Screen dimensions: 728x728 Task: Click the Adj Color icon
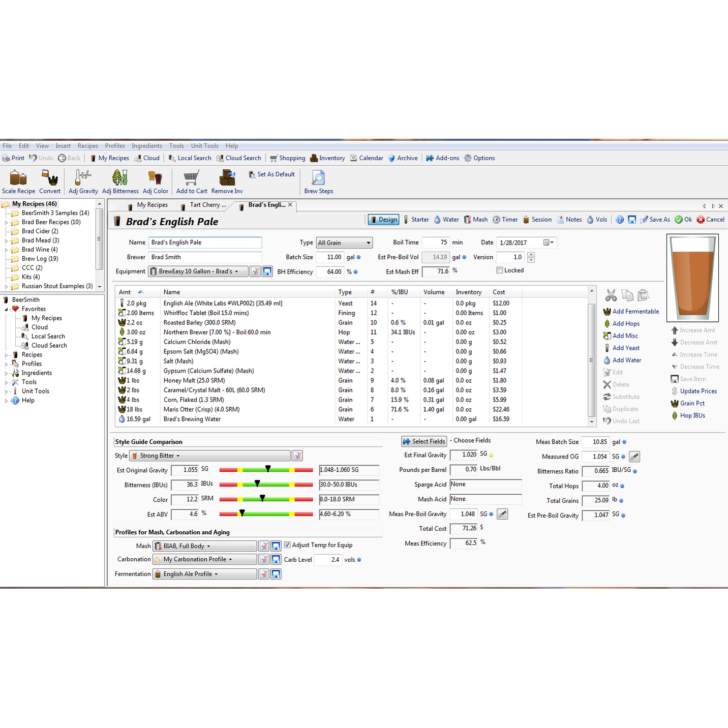155,178
